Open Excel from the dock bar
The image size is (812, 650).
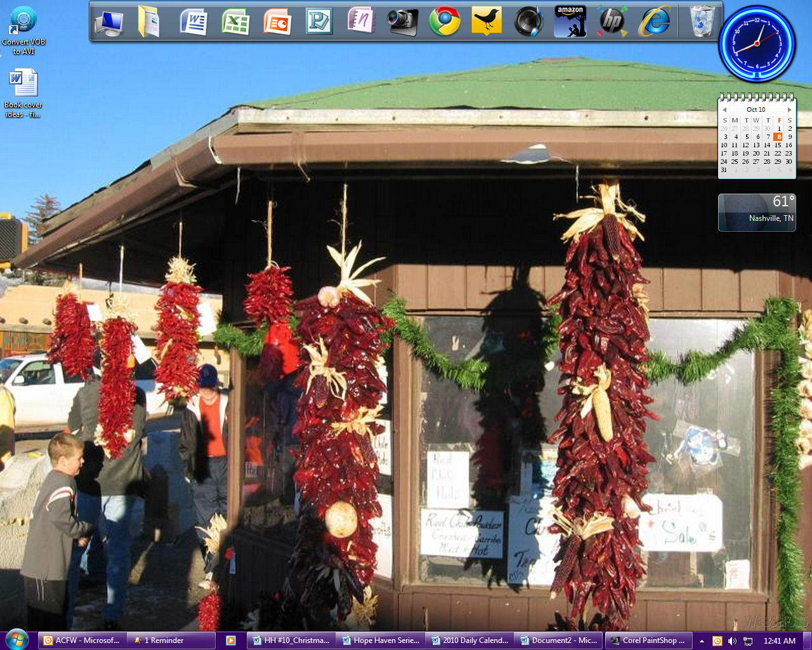(x=235, y=22)
